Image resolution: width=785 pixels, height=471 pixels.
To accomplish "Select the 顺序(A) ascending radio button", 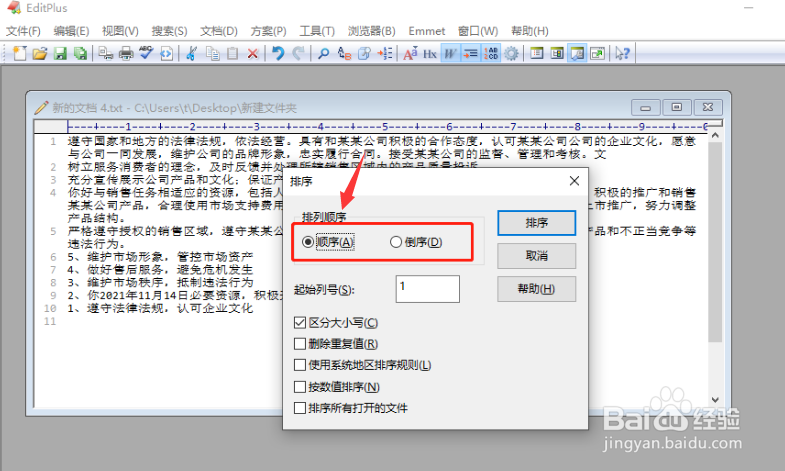I will [x=328, y=242].
